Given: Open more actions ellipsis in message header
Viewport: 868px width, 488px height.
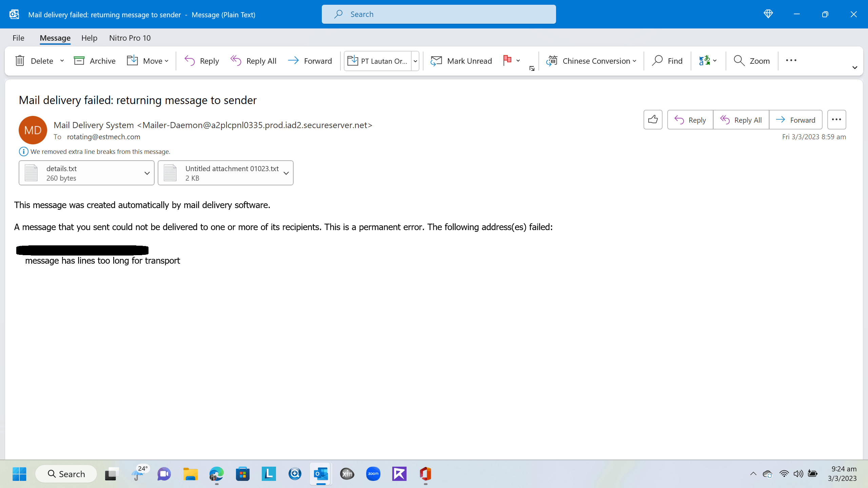Looking at the screenshot, I should point(836,120).
